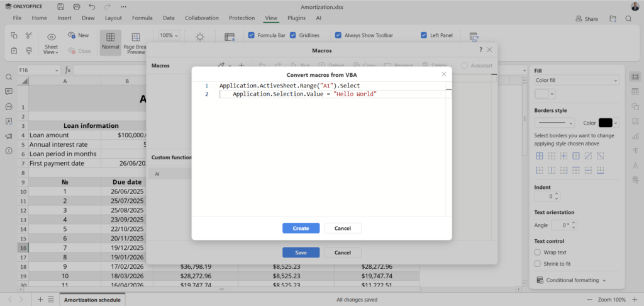Click the black border color swatch

[x=606, y=123]
